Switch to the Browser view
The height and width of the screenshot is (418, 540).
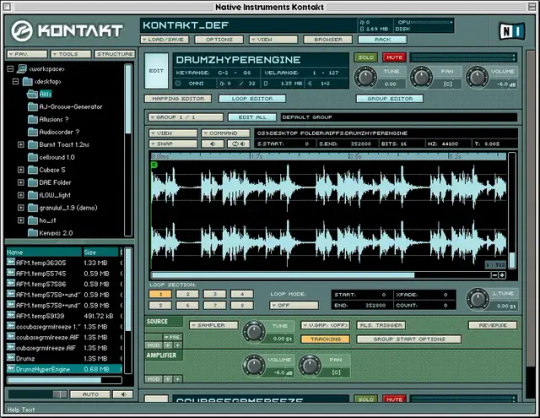(328, 40)
